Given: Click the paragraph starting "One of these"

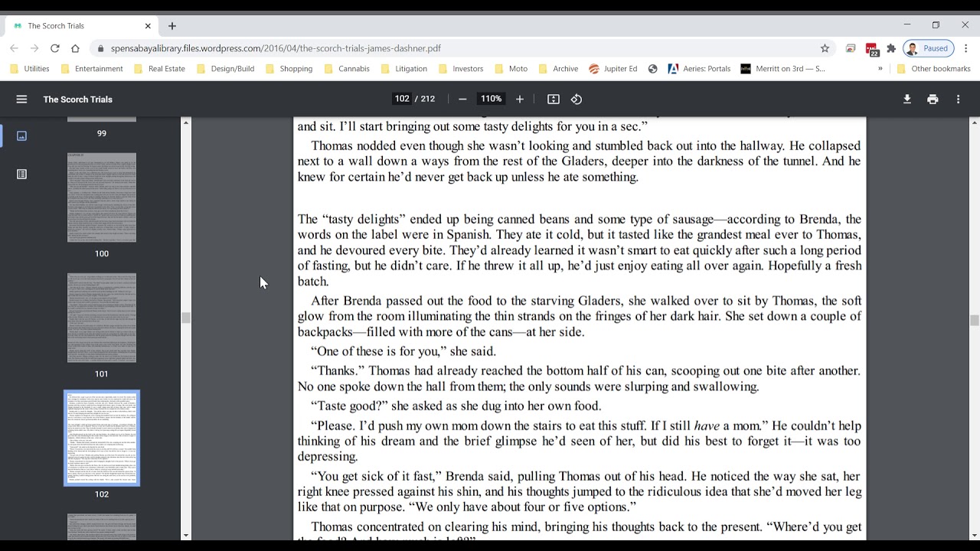Looking at the screenshot, I should (403, 351).
